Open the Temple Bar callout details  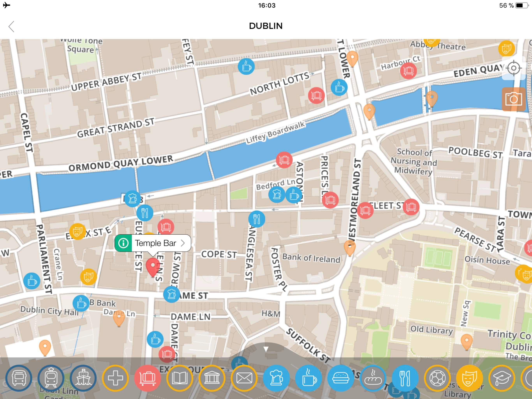(x=153, y=243)
